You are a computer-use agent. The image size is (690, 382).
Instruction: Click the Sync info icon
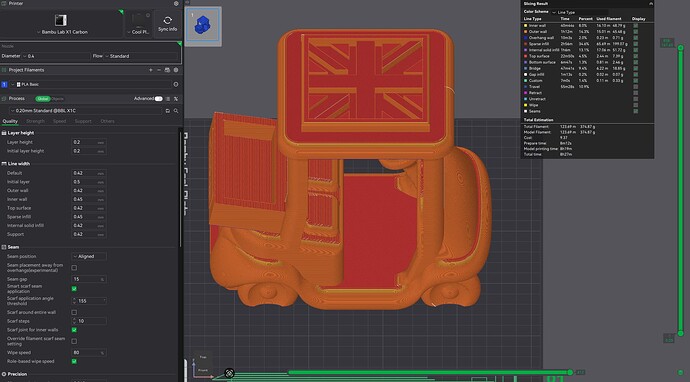167,21
